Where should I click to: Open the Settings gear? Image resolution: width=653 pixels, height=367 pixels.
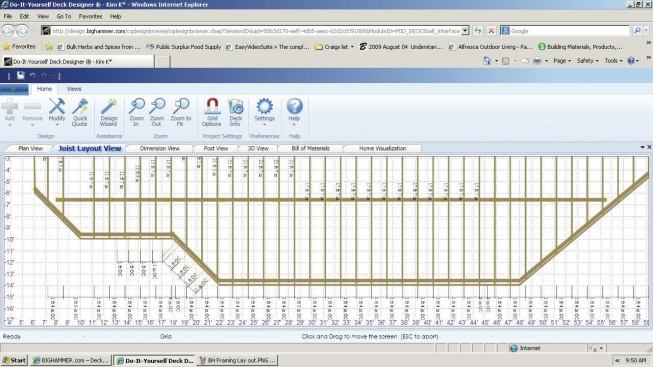click(x=264, y=112)
